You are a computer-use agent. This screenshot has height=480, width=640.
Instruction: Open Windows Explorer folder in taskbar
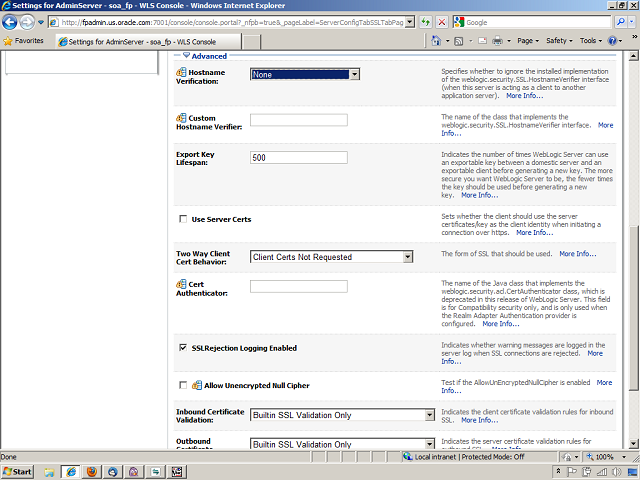tap(49, 472)
